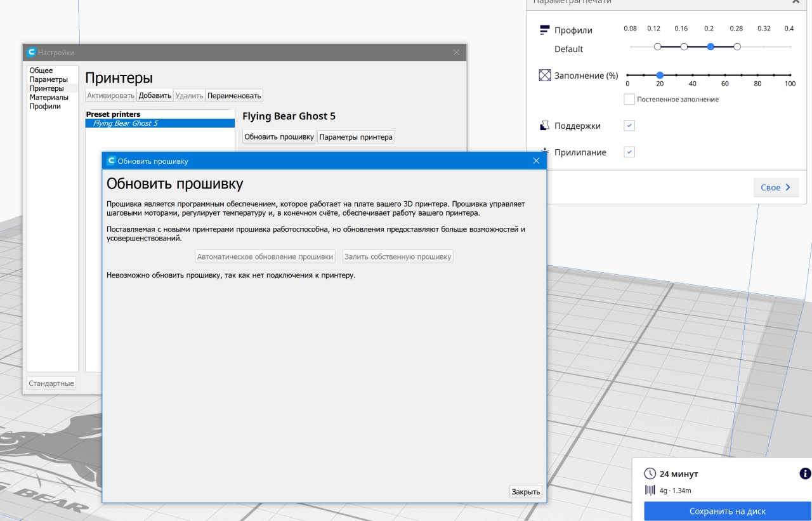Click the Профили layer-height icon
Screen dimensions: 812x521
point(544,30)
